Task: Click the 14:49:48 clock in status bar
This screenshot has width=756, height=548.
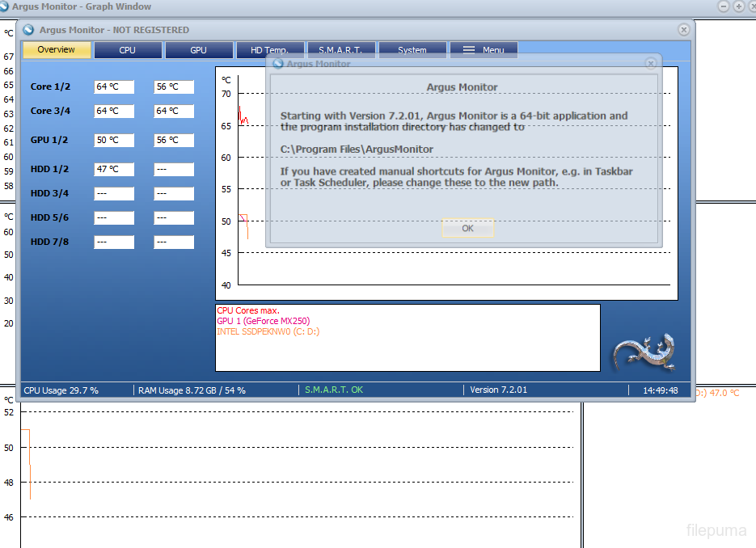Action: tap(661, 390)
